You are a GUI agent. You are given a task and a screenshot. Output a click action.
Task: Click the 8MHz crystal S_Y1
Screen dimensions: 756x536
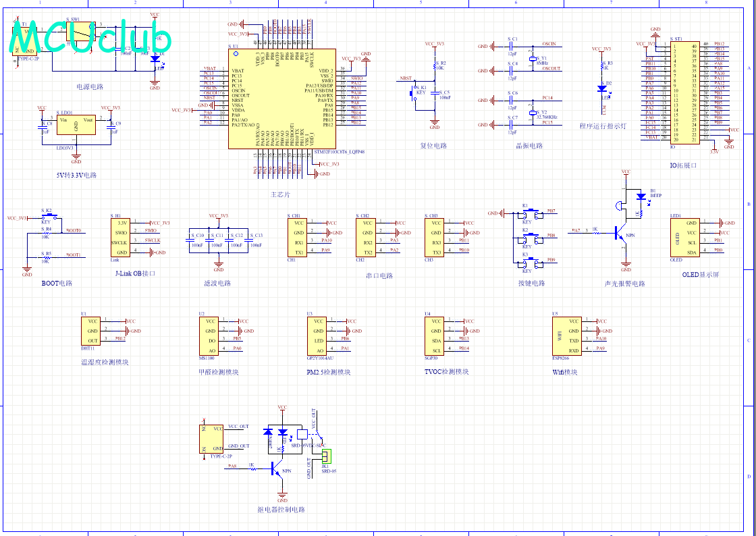533,58
